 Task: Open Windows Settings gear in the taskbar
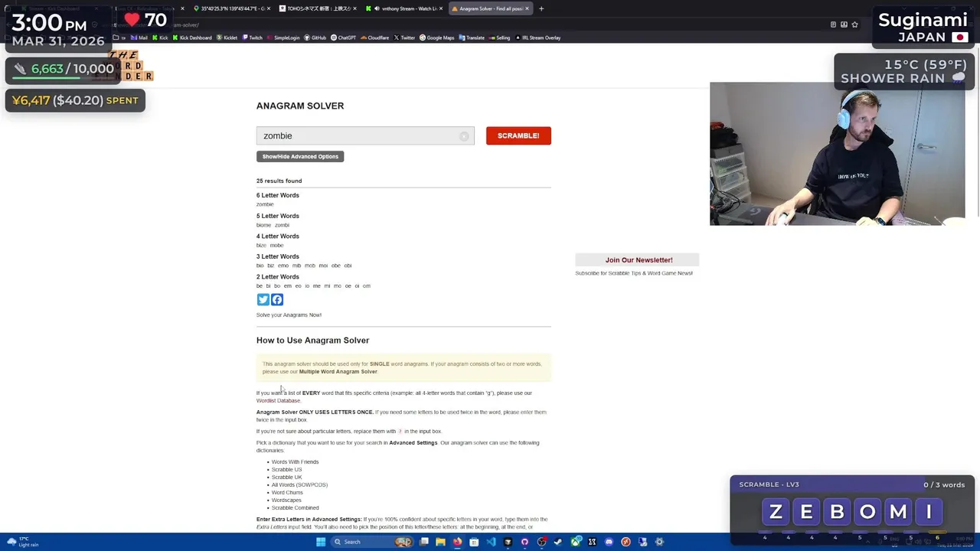click(659, 542)
